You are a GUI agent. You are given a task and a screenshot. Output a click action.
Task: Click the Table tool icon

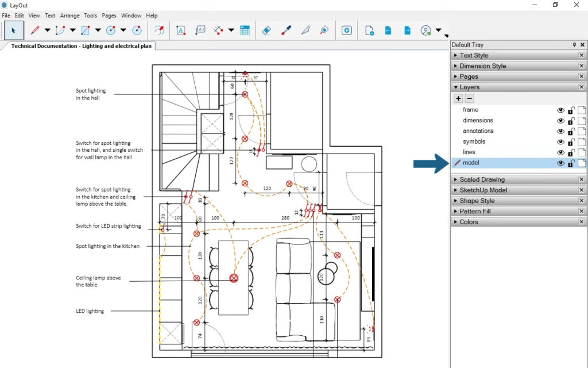(245, 30)
